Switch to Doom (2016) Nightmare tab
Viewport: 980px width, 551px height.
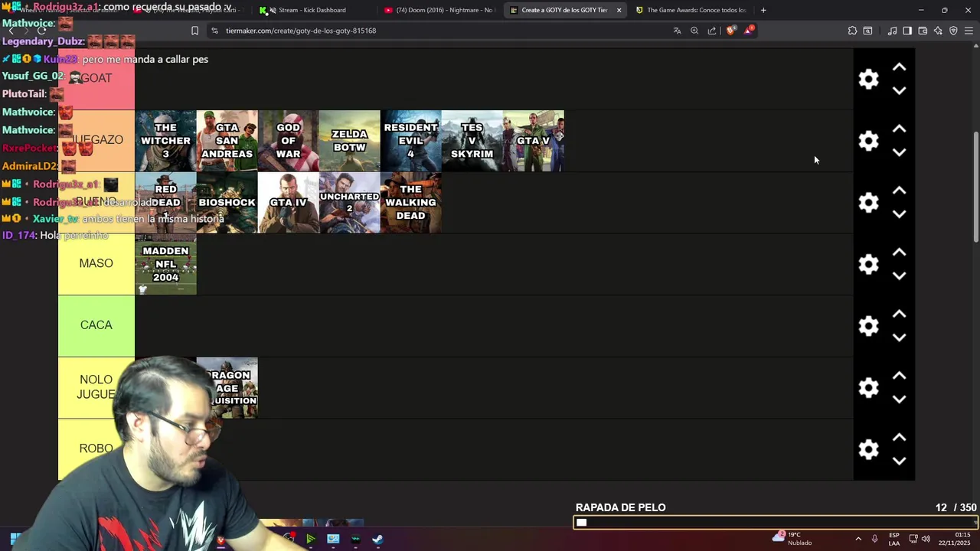click(x=439, y=10)
